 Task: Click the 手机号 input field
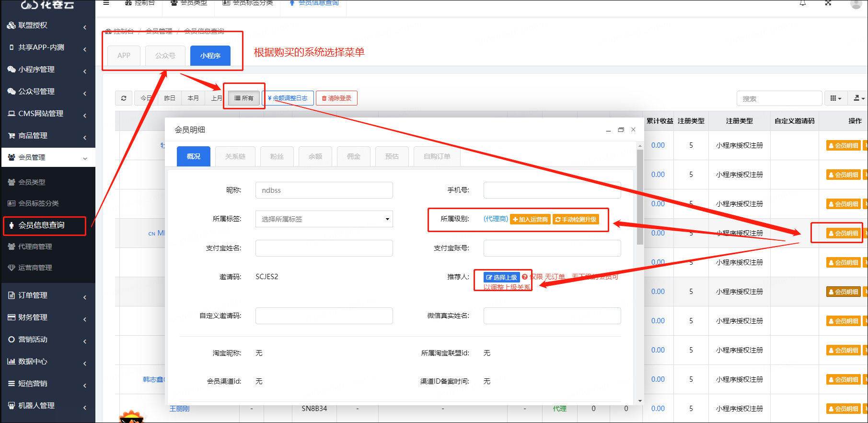[552, 190]
